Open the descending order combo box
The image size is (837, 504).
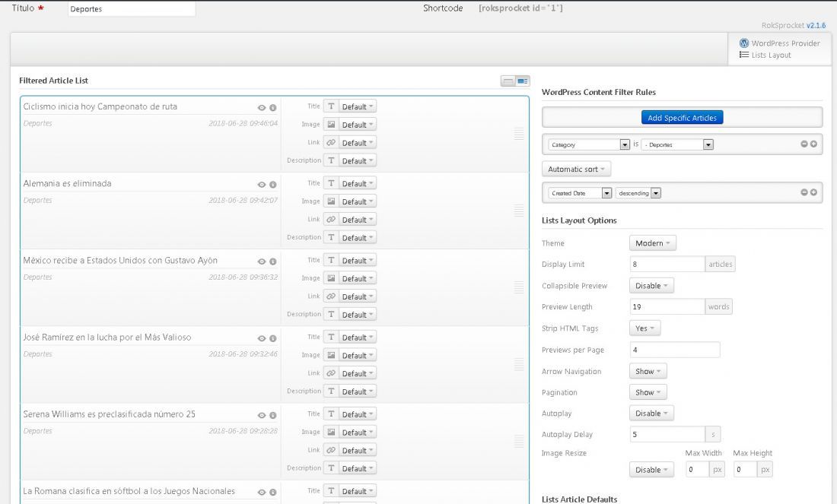coord(638,193)
